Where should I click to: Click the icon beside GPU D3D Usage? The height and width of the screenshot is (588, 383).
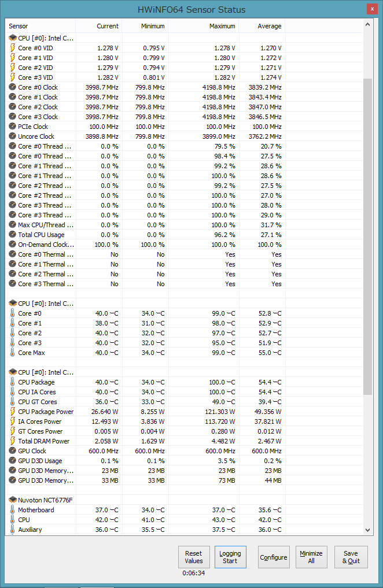[x=12, y=460]
